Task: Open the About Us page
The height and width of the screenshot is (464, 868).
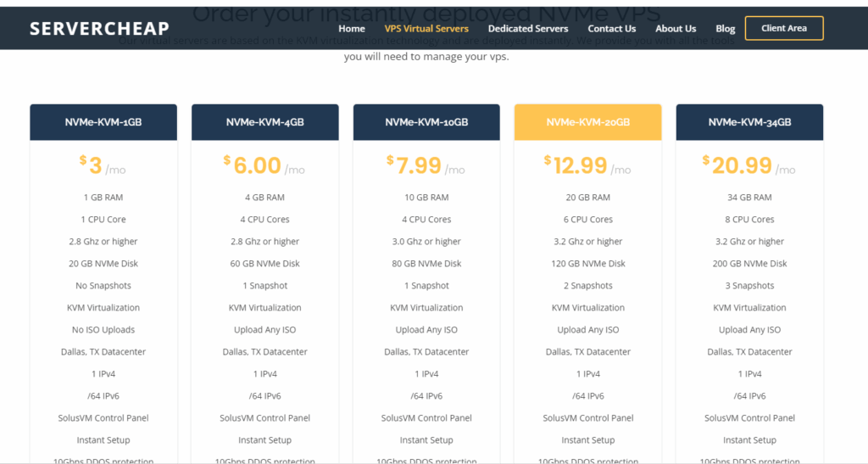Action: point(676,29)
